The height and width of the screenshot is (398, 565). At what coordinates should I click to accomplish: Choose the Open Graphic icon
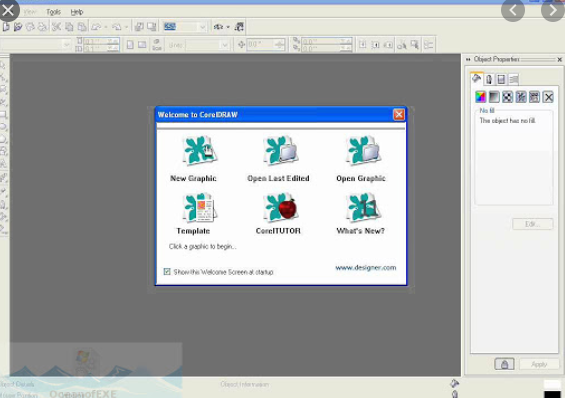point(363,151)
